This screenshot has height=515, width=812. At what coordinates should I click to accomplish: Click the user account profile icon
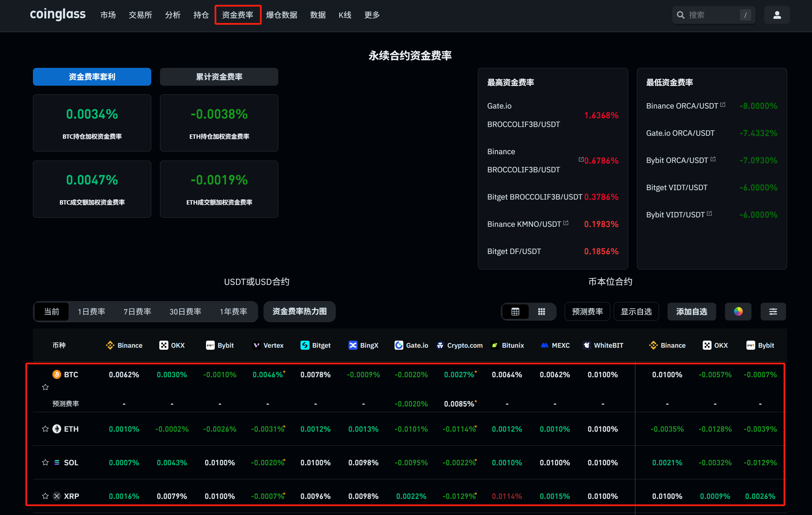(x=777, y=15)
